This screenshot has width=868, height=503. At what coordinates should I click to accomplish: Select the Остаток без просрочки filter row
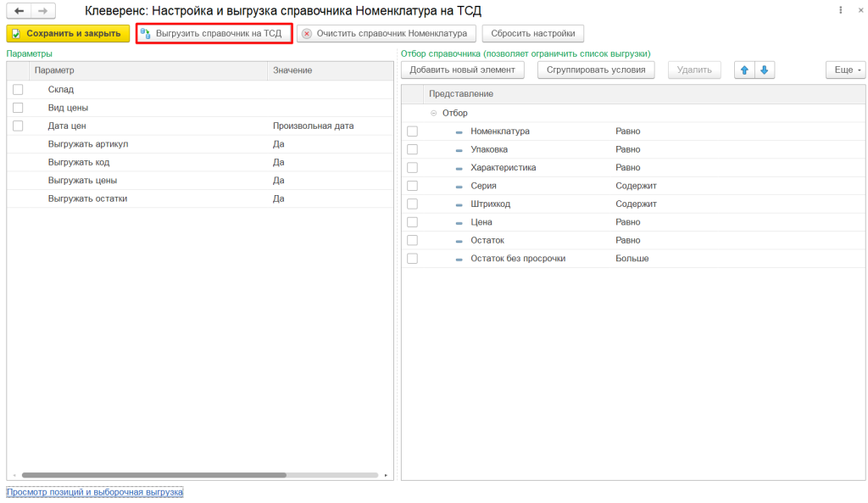[x=517, y=258]
